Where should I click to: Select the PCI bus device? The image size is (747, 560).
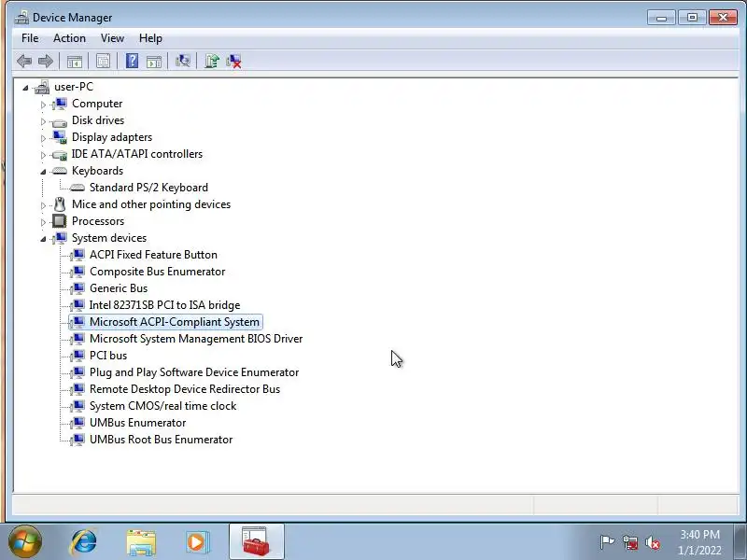(x=108, y=356)
